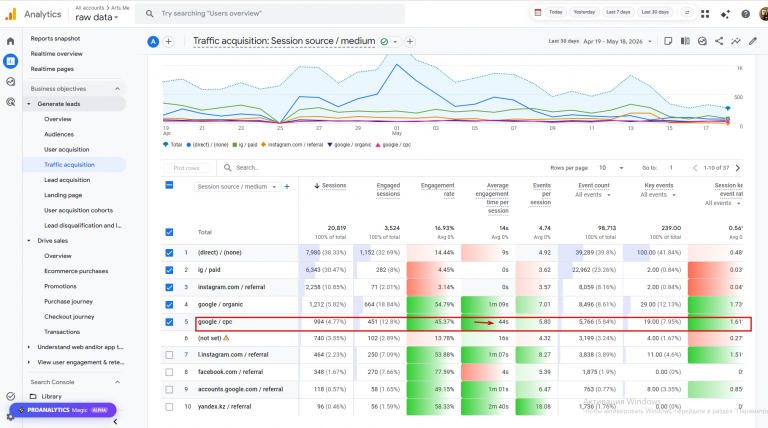Open User acquisition report

(x=67, y=149)
